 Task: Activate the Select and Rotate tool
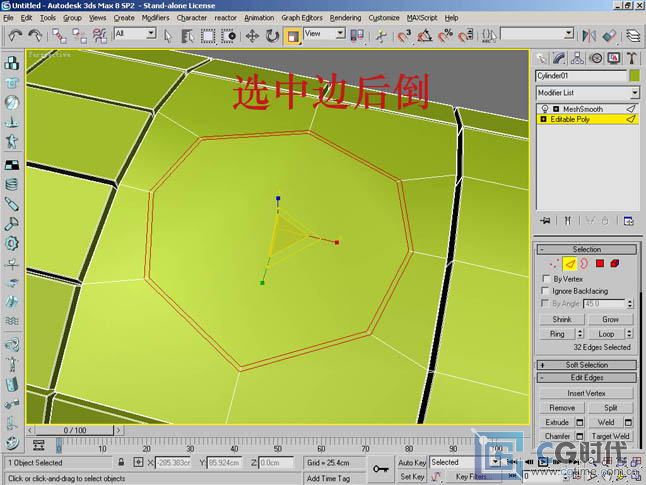point(272,36)
